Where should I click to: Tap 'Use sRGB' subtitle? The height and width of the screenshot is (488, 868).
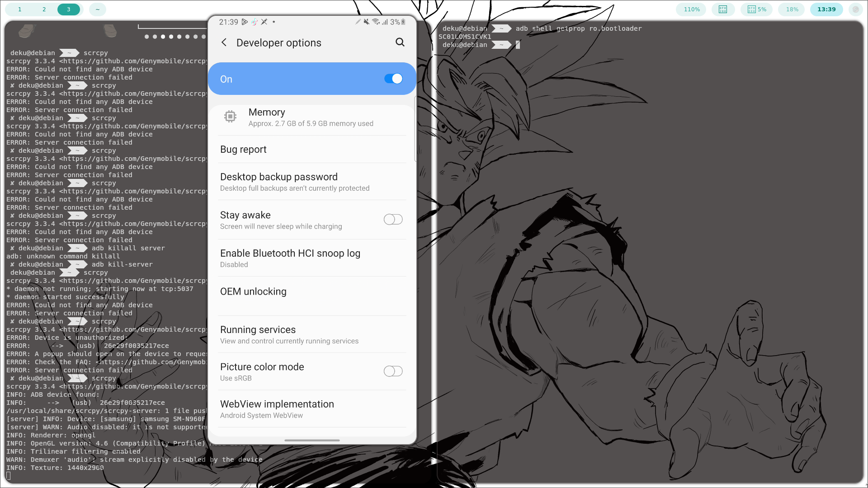coord(236,379)
